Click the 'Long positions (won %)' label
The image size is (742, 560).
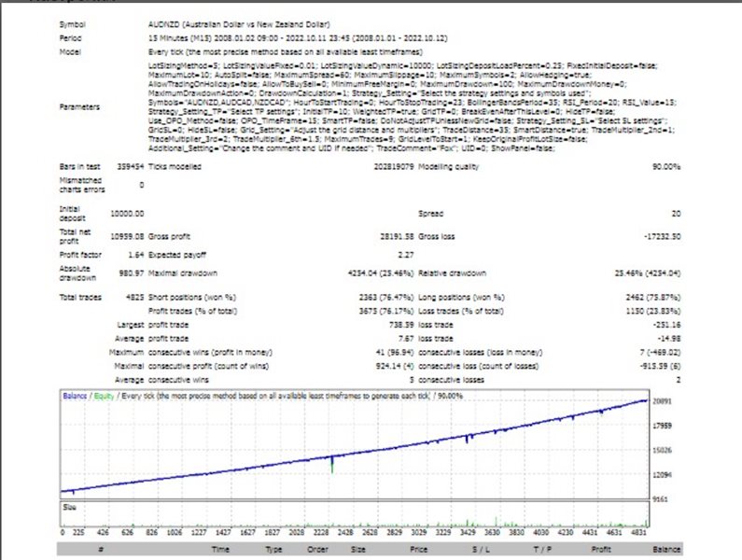click(461, 298)
